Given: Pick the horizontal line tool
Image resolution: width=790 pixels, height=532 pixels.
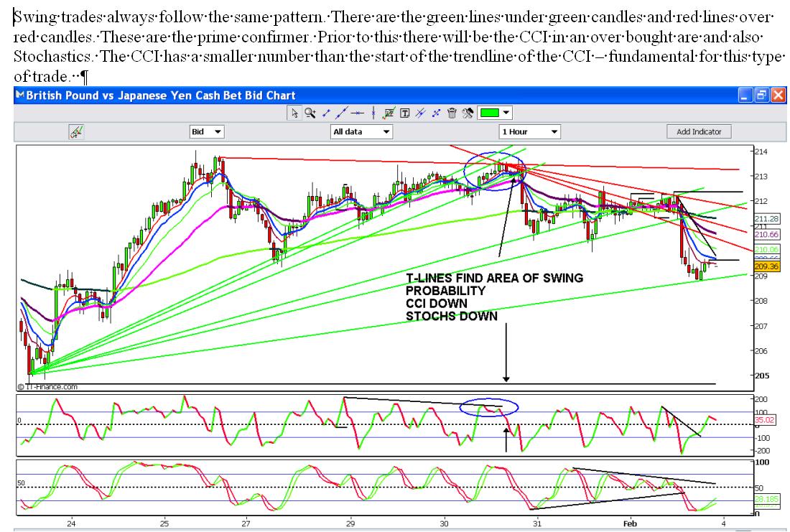Looking at the screenshot, I should click(x=357, y=113).
